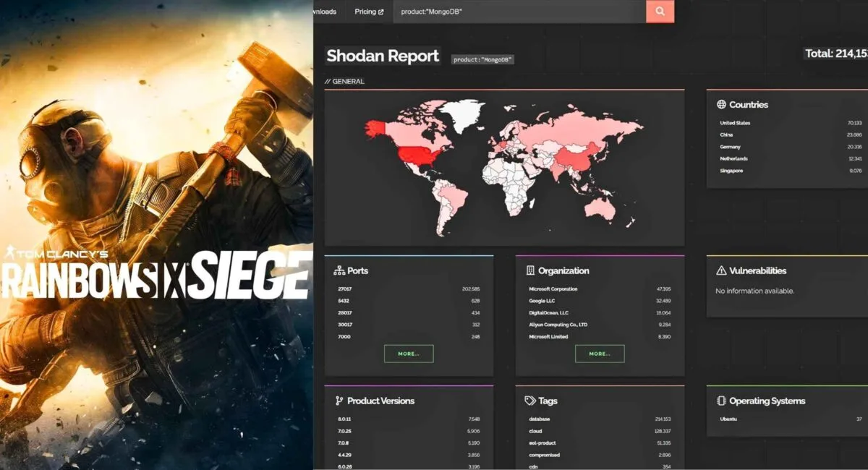868x470 pixels.
Task: Select Germany in Countries list
Action: tap(791, 147)
